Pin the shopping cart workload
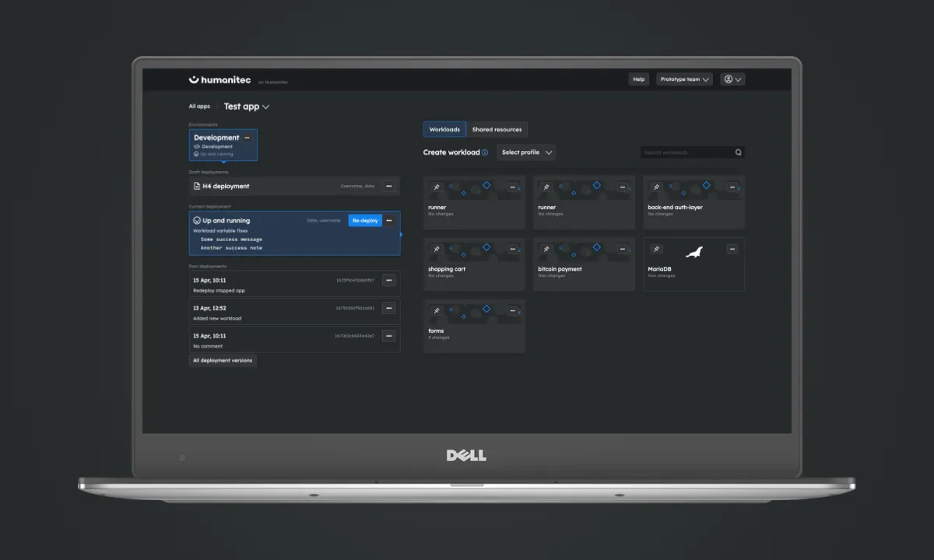Viewport: 934px width, 560px height. click(x=436, y=249)
